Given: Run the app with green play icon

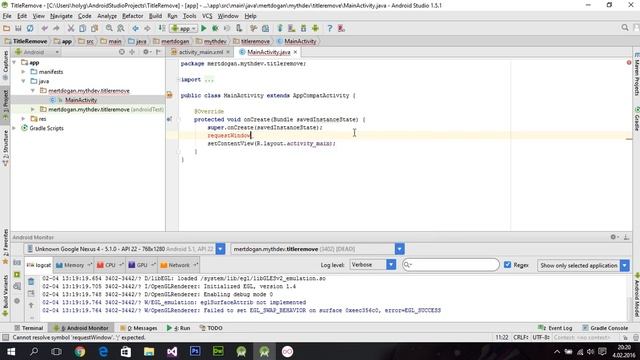Looking at the screenshot, I should point(204,28).
